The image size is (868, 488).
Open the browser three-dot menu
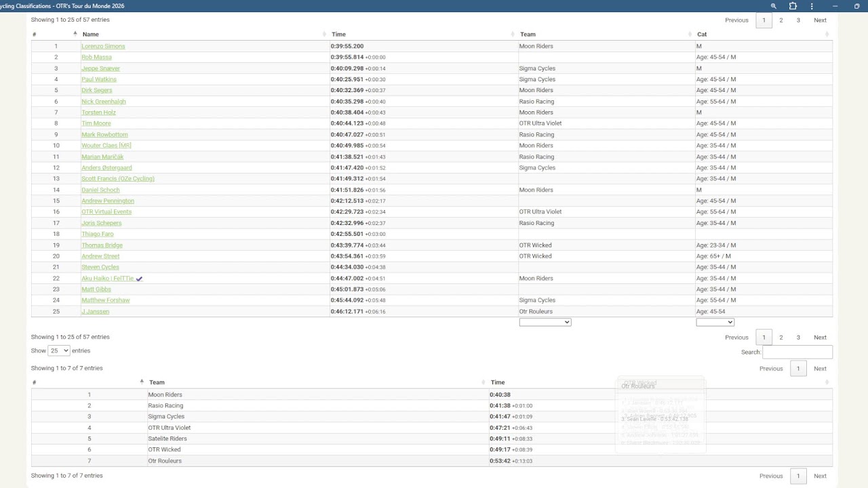coord(812,6)
